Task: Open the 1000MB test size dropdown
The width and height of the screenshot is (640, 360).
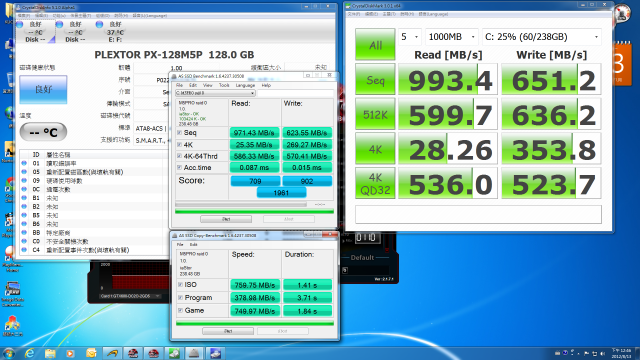Action: 451,37
